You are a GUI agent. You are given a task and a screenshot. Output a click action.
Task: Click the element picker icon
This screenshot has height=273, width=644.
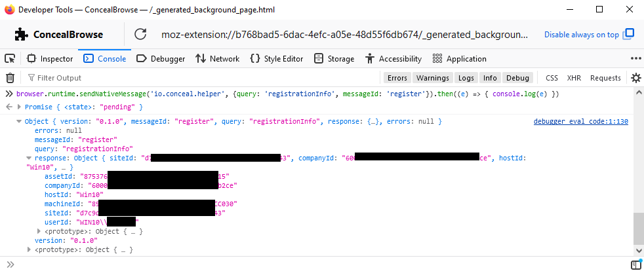(9, 59)
